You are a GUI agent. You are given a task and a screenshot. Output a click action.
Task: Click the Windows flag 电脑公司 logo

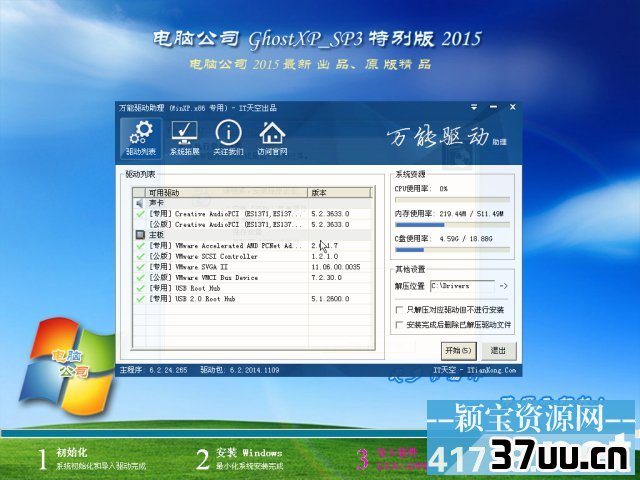click(x=69, y=365)
